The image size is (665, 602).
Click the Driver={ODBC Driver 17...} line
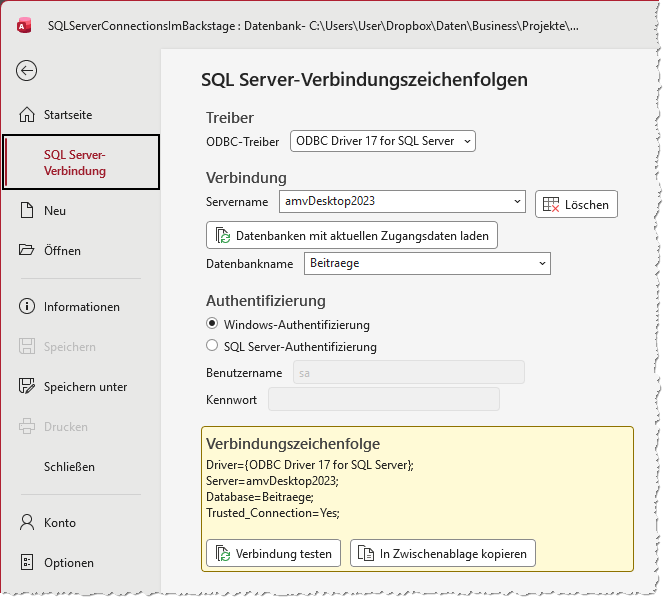click(310, 465)
